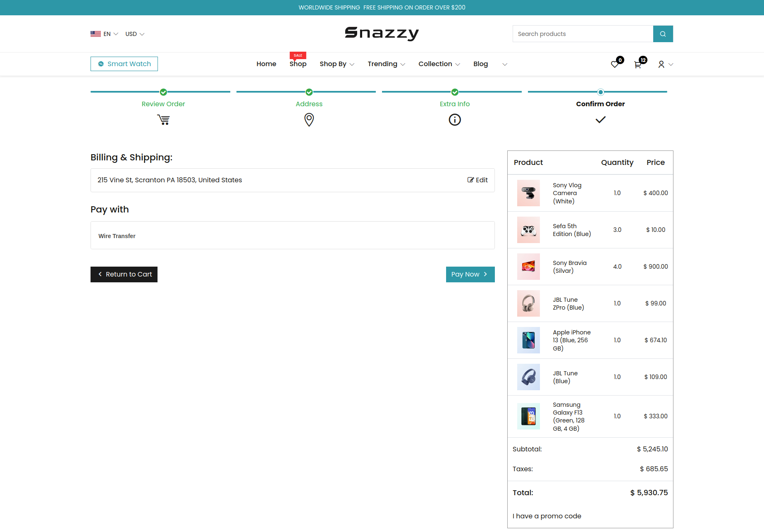Click the red SALE badge
764x532 pixels.
coord(298,55)
